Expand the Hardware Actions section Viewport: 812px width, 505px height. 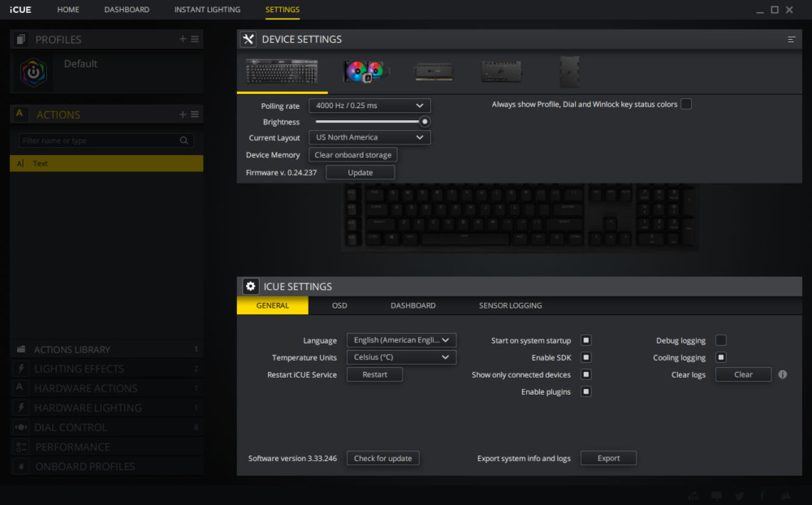coord(106,388)
